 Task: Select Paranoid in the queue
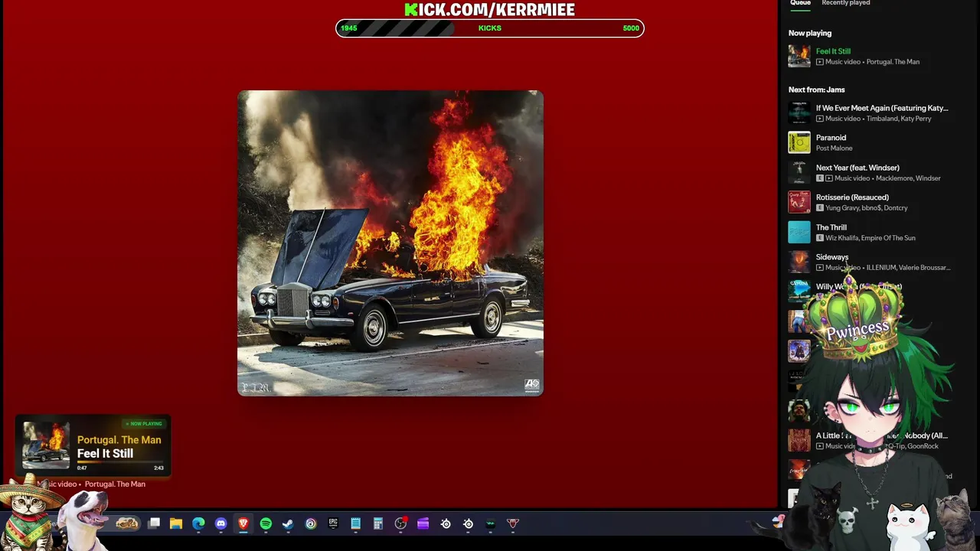831,138
